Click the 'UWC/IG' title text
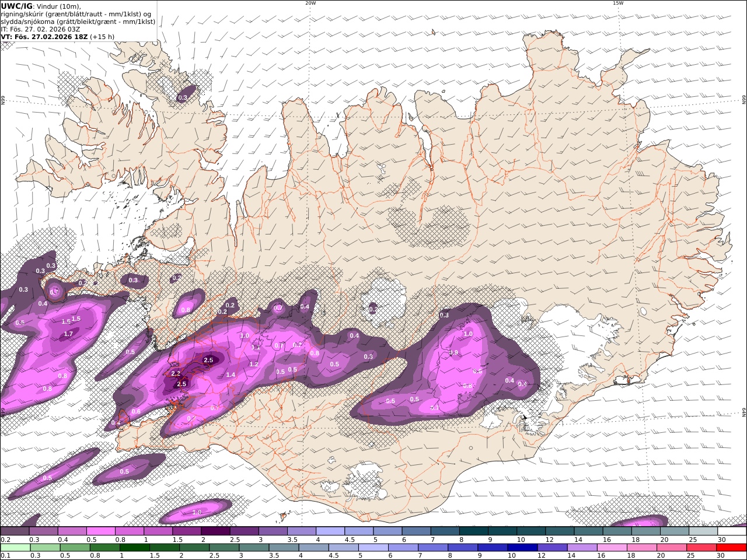Image resolution: width=747 pixels, height=560 pixels. point(16,6)
